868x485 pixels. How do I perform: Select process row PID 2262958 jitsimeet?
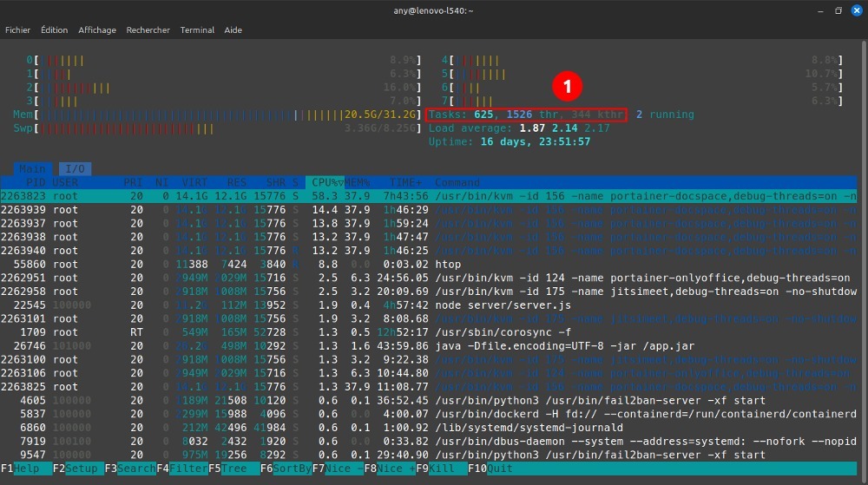pyautogui.click(x=429, y=292)
